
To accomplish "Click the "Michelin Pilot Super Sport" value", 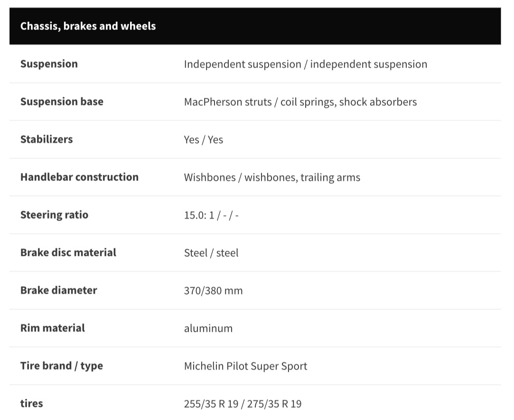I will pos(245,366).
